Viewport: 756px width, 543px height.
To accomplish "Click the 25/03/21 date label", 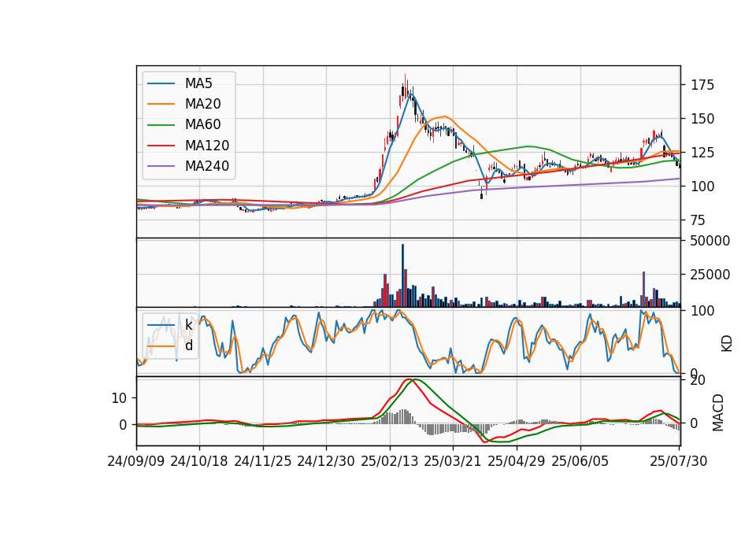I will tap(453, 461).
